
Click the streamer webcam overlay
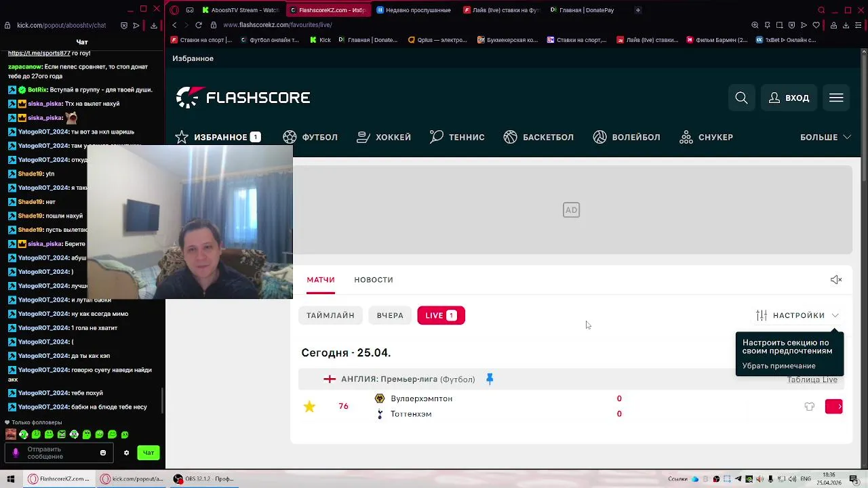click(190, 222)
